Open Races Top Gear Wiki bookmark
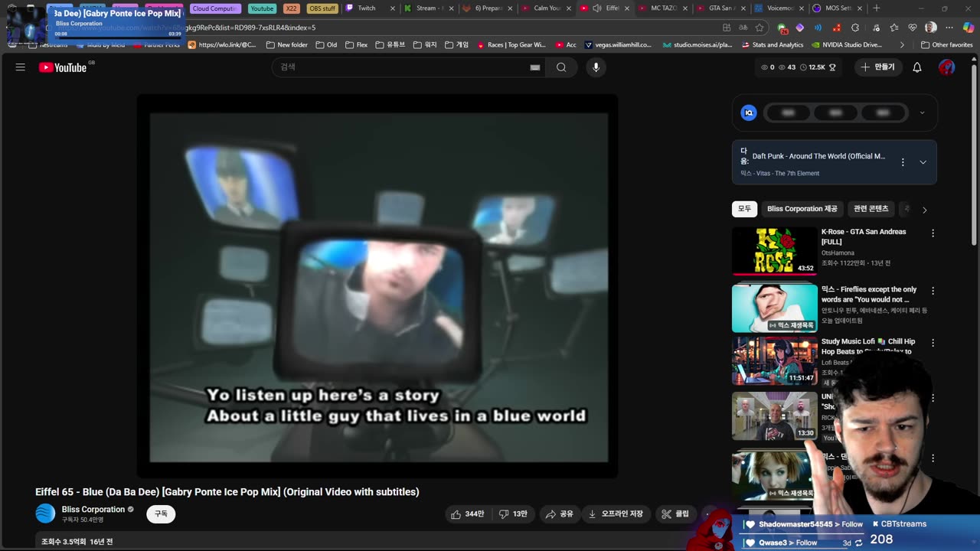980x551 pixels. click(511, 45)
